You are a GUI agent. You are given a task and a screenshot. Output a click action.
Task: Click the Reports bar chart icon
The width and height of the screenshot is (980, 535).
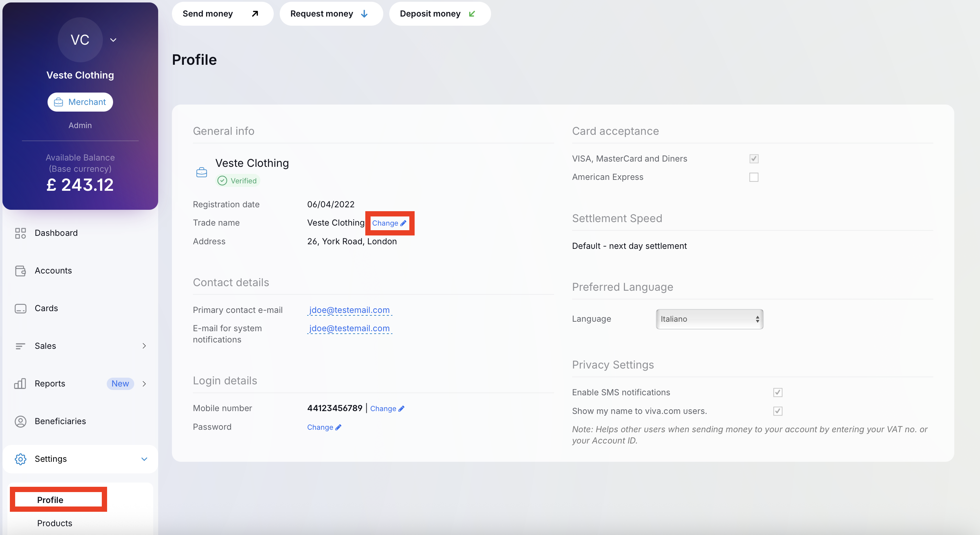(20, 384)
